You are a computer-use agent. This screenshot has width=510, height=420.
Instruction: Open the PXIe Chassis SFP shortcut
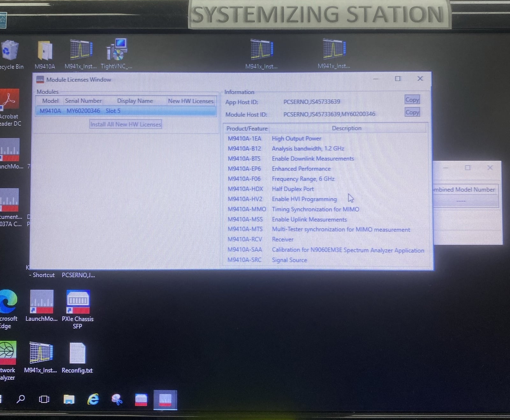click(x=78, y=302)
